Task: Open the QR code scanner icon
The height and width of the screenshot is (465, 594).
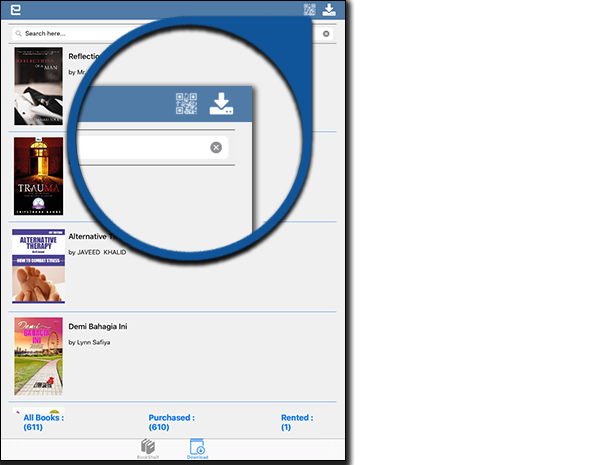Action: click(x=310, y=10)
